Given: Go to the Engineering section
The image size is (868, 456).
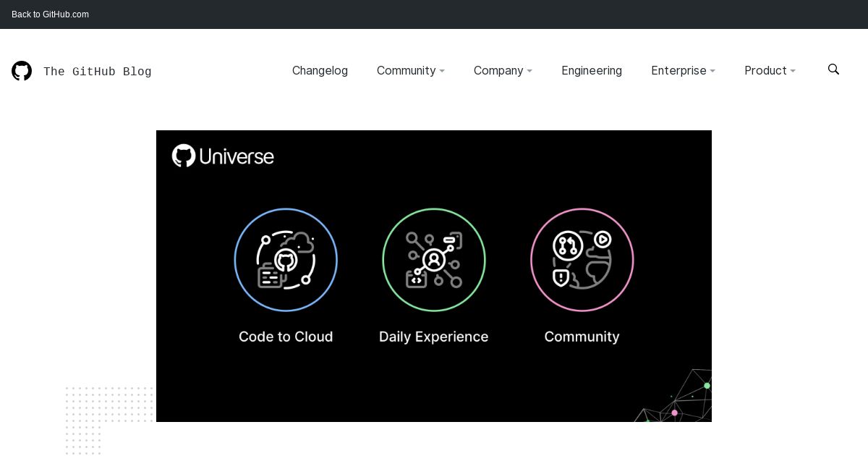Looking at the screenshot, I should pos(592,70).
